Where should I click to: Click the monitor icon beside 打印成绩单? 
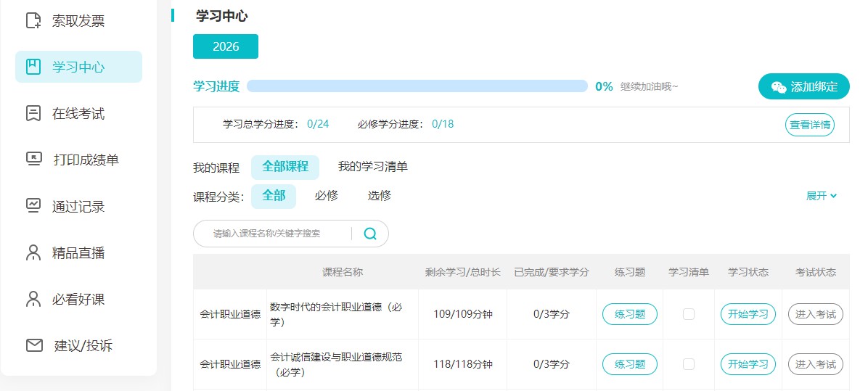click(x=34, y=160)
